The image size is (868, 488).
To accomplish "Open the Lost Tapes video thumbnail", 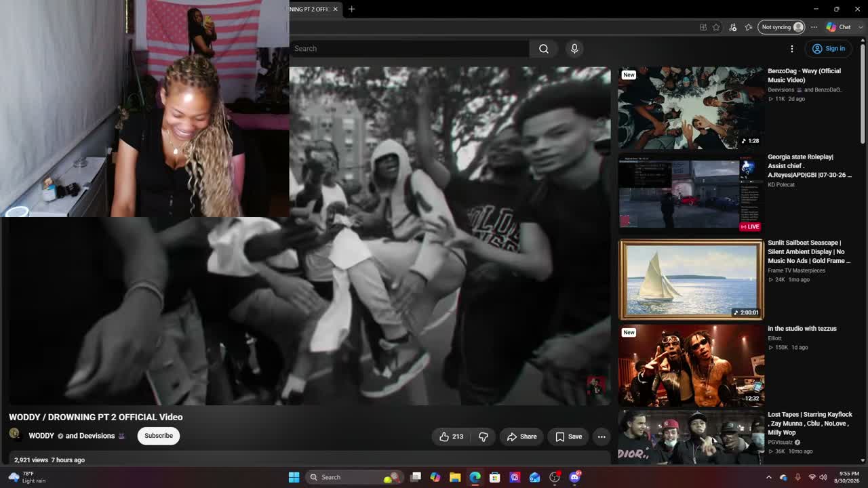I will pyautogui.click(x=691, y=437).
